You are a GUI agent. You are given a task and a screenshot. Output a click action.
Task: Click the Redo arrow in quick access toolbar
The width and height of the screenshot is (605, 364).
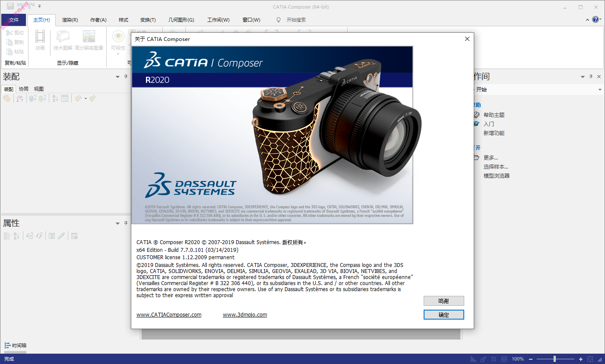31,6
